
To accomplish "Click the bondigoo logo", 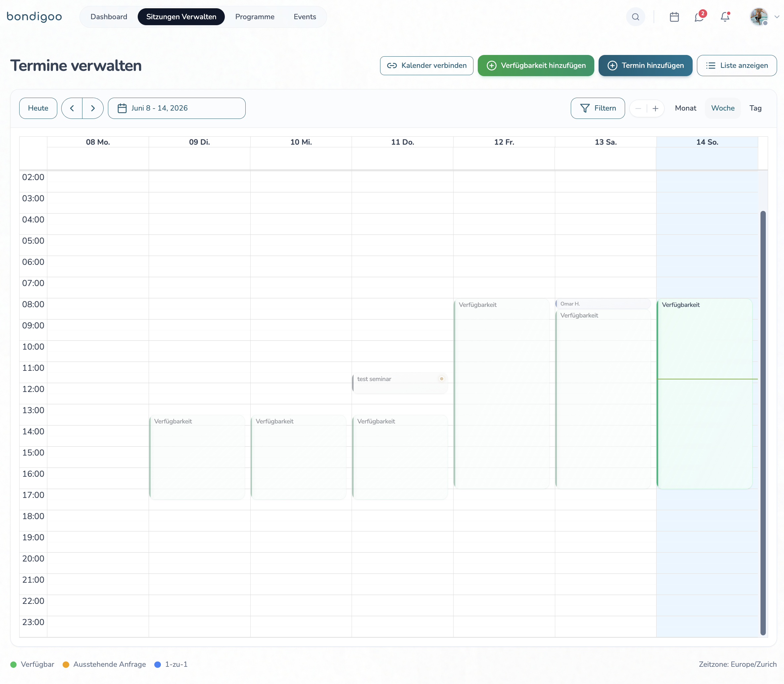I will pos(34,17).
